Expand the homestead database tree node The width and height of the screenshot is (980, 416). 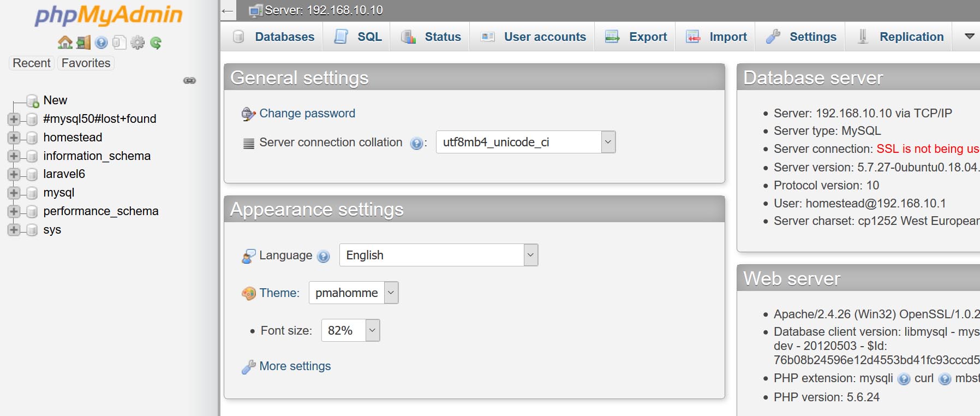pos(14,138)
